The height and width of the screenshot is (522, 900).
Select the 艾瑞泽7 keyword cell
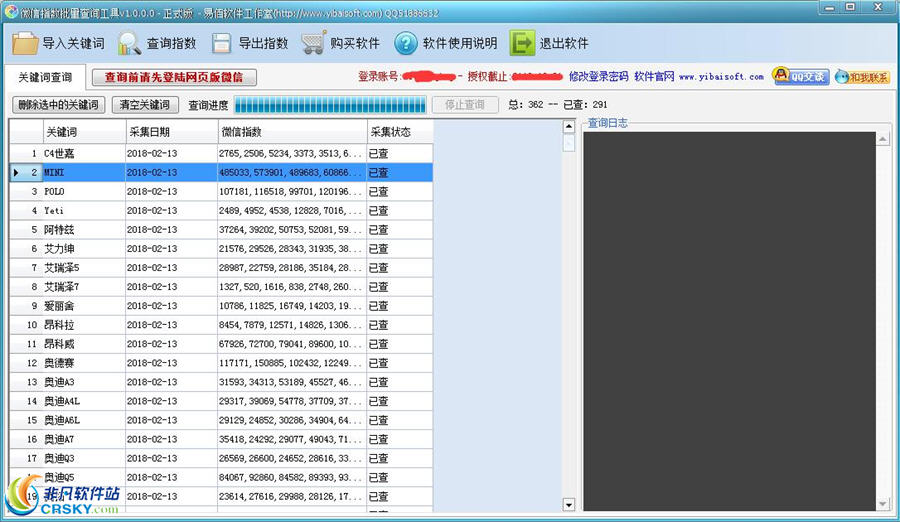(84, 287)
